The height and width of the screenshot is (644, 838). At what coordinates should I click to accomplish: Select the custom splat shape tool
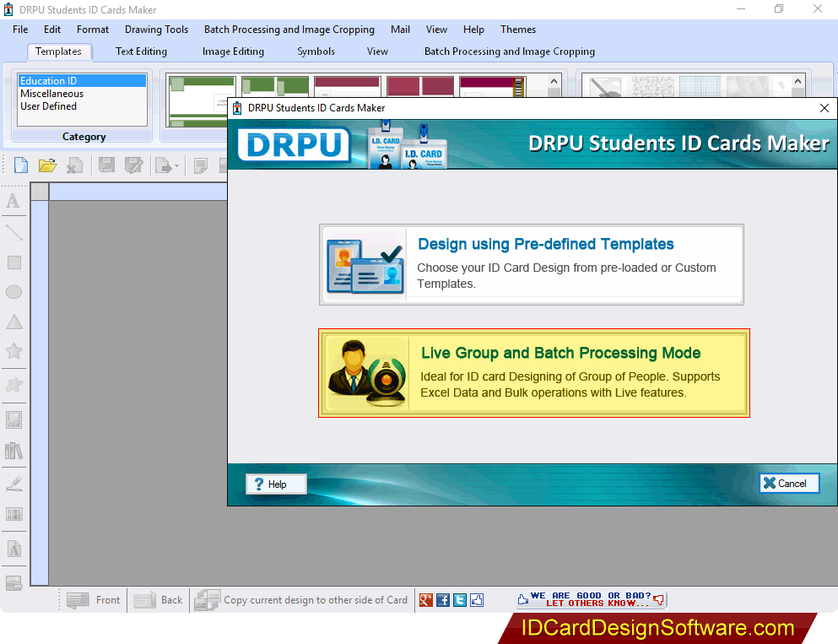14,386
